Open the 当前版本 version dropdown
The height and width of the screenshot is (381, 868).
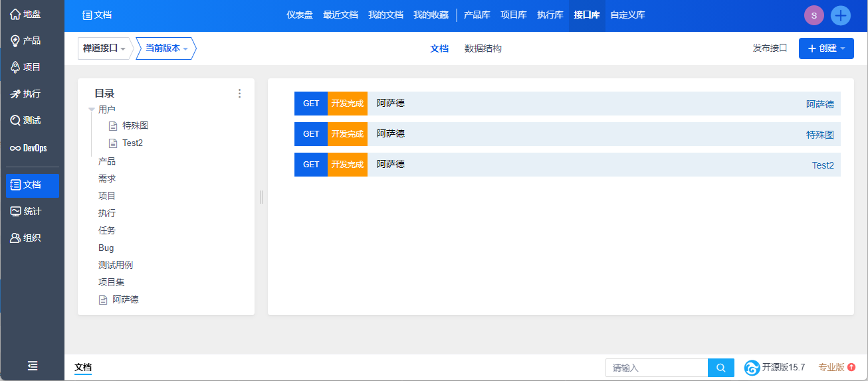pyautogui.click(x=166, y=48)
